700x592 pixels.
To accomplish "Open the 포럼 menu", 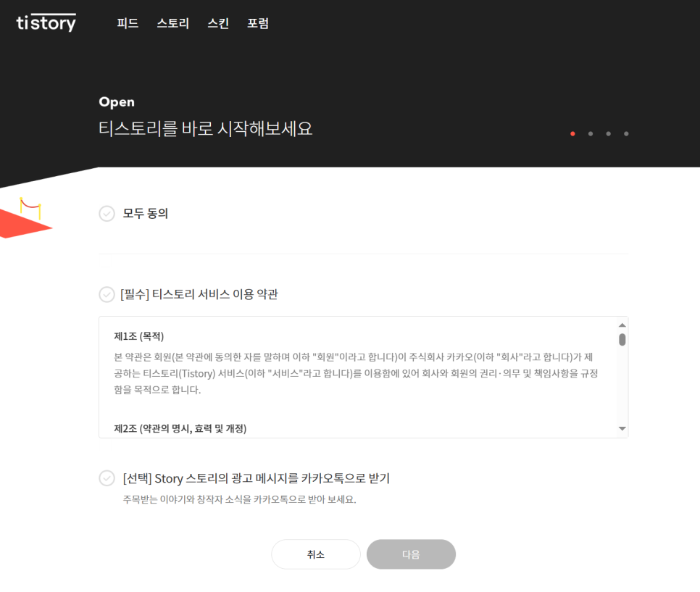I will click(258, 23).
